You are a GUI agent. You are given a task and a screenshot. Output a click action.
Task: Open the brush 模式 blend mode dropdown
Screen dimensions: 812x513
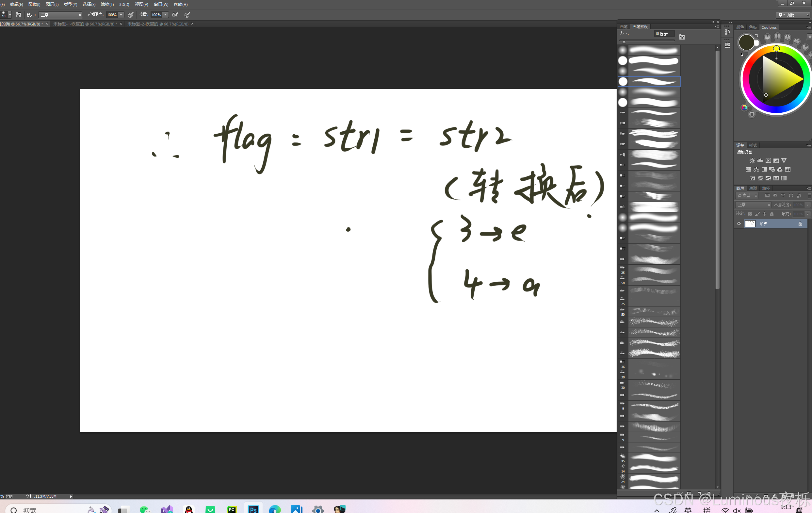click(60, 15)
